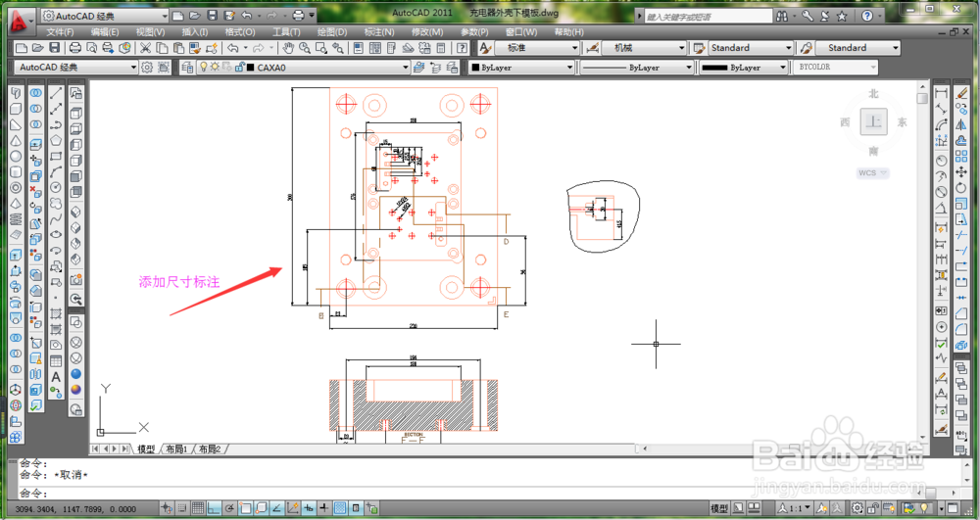Click the black color swatch beside CAXA0

tap(251, 68)
